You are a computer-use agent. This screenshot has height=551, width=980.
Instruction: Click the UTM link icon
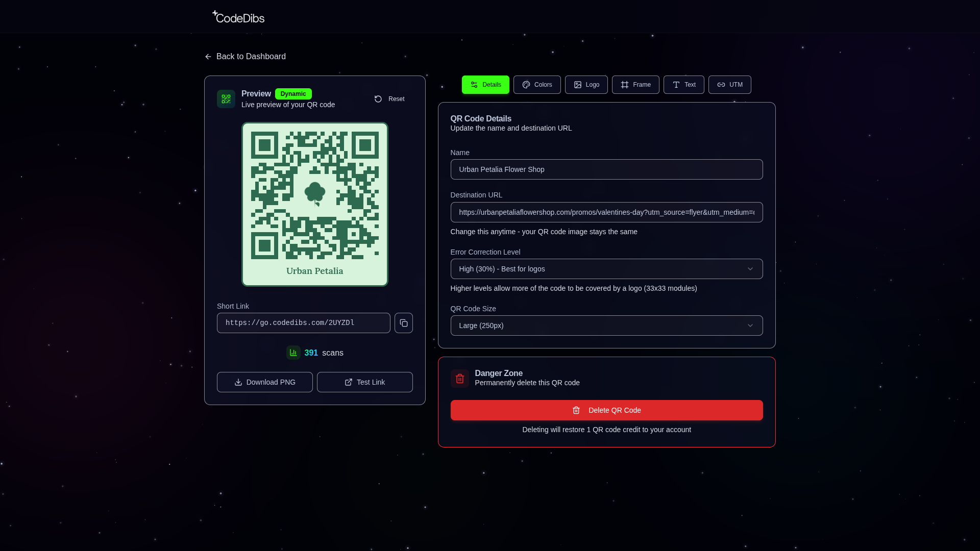[721, 84]
